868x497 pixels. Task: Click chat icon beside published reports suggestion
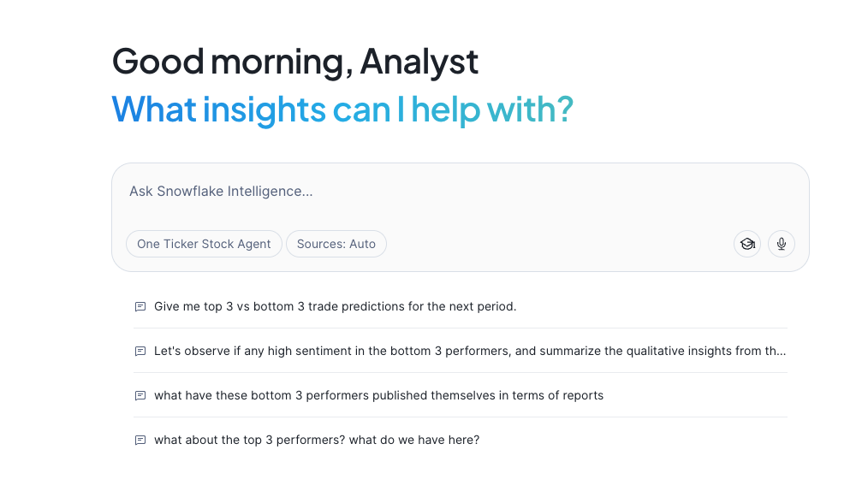pos(140,395)
